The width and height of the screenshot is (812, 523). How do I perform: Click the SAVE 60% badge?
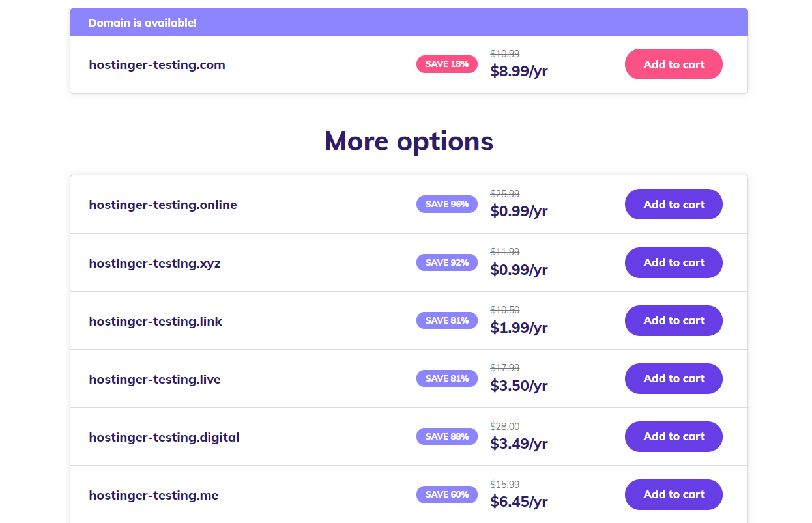click(446, 494)
